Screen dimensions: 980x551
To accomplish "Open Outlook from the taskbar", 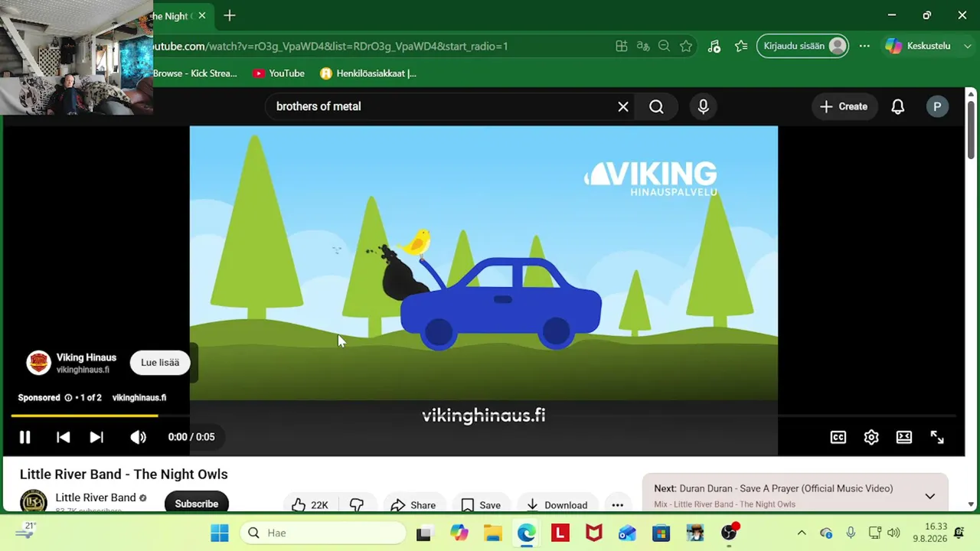I will click(627, 533).
